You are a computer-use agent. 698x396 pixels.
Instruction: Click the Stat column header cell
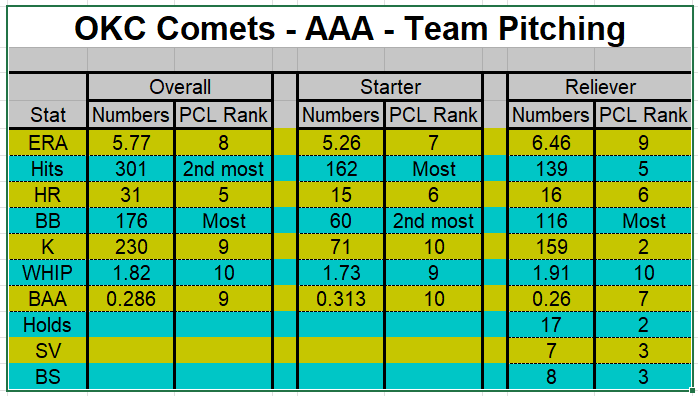coord(48,115)
